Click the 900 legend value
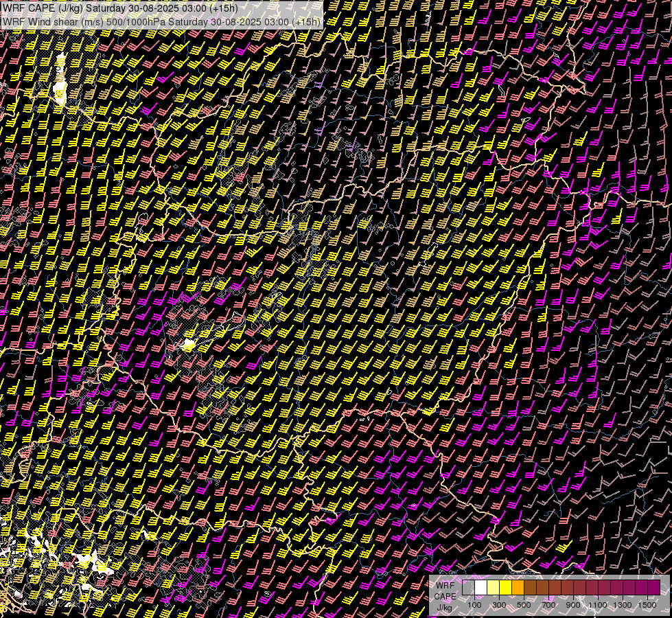Screen dimensions: 672x618 (x=573, y=605)
